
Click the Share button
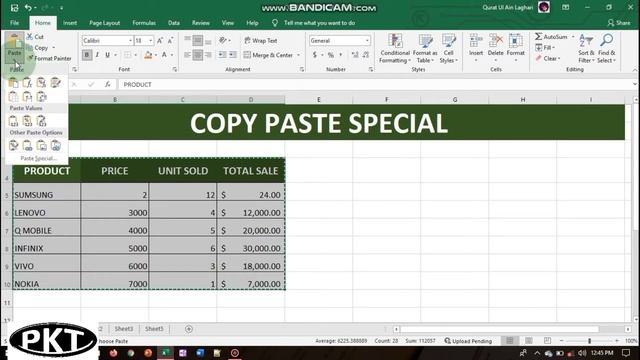click(x=619, y=23)
